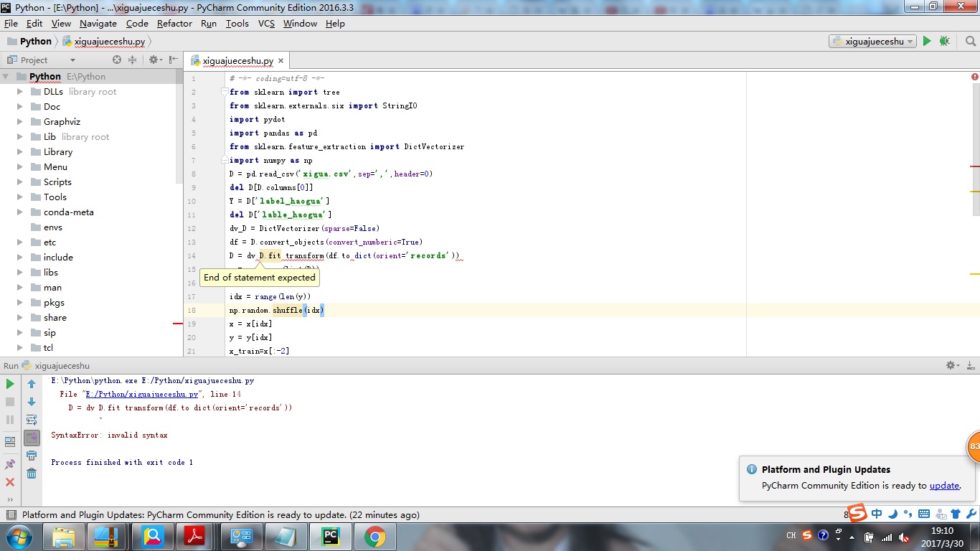Jump up the stack trace arrow
This screenshot has height=551, width=980.
pos(32,384)
